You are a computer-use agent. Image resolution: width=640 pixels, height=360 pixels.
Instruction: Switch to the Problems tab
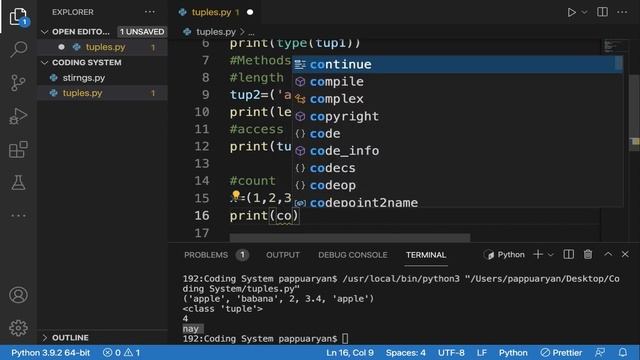tap(206, 255)
